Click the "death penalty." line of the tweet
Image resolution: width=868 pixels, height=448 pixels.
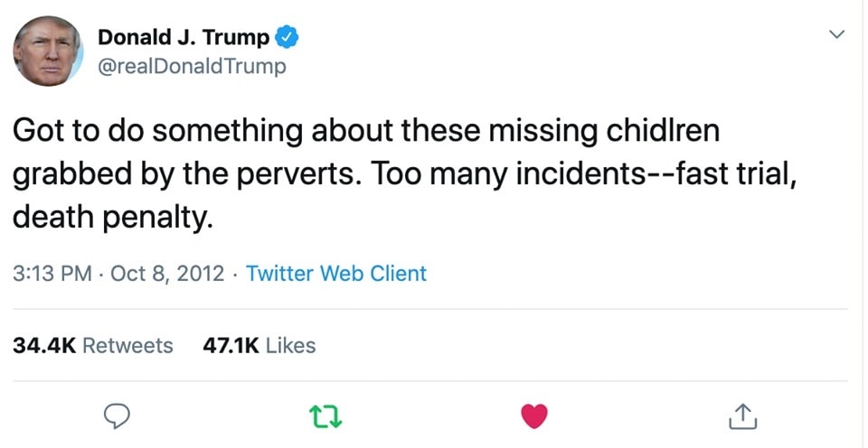113,217
